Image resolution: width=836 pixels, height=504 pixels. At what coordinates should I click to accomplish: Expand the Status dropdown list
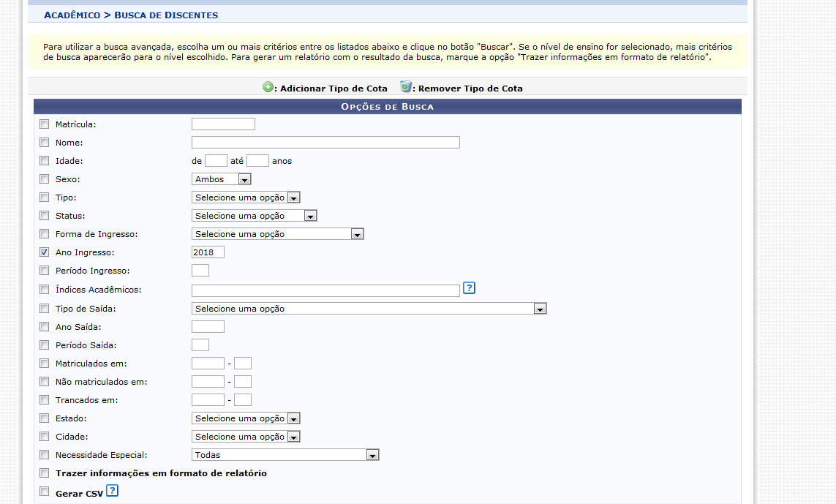pyautogui.click(x=254, y=216)
